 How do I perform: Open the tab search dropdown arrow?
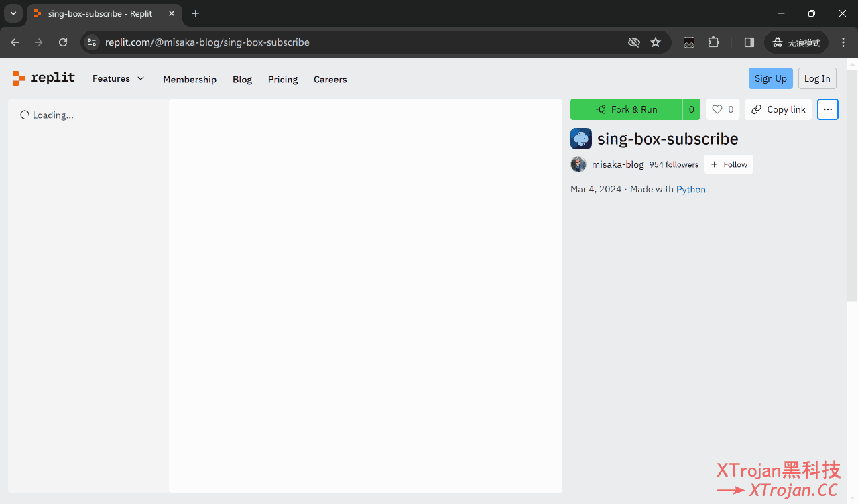tap(13, 13)
